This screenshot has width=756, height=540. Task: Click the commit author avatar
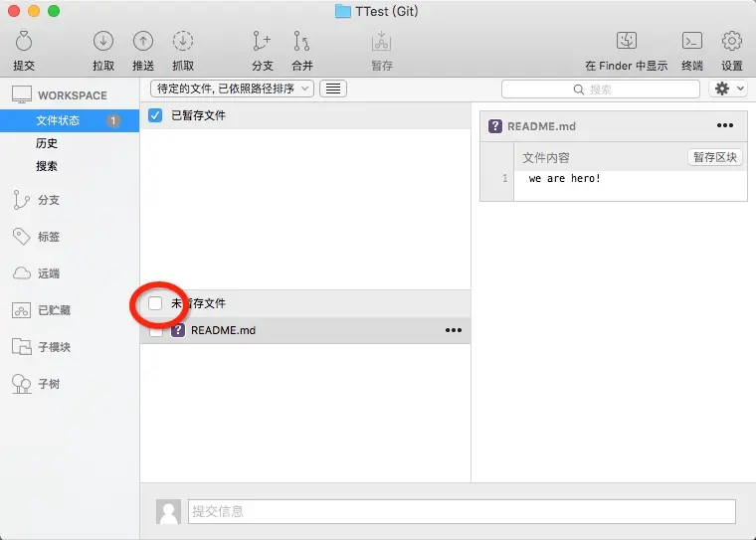pos(168,511)
